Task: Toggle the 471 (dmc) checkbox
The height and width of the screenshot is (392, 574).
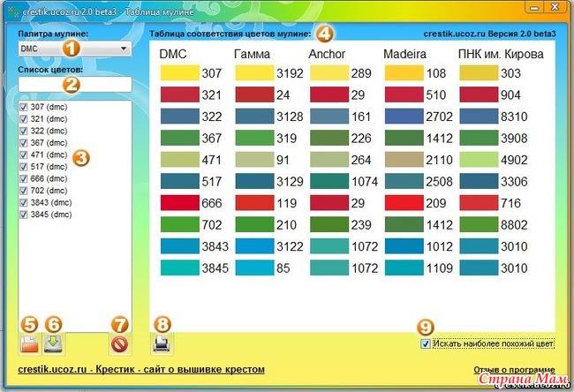Action: [23, 155]
